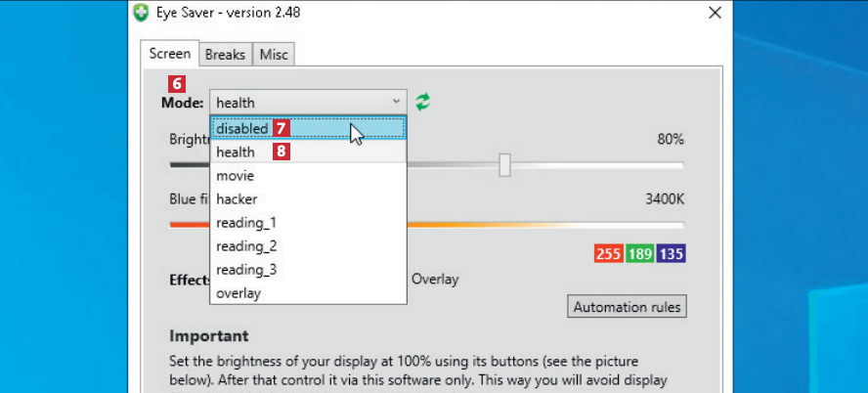Viewport: 868px width, 393px height.
Task: Collapse the Mode dropdown arrow
Action: point(396,102)
